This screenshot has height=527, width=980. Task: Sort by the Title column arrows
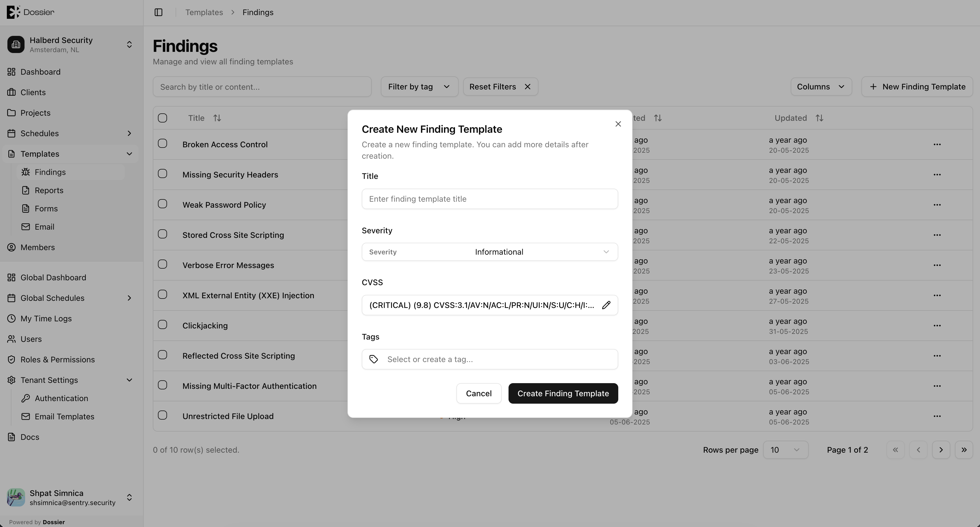(217, 118)
